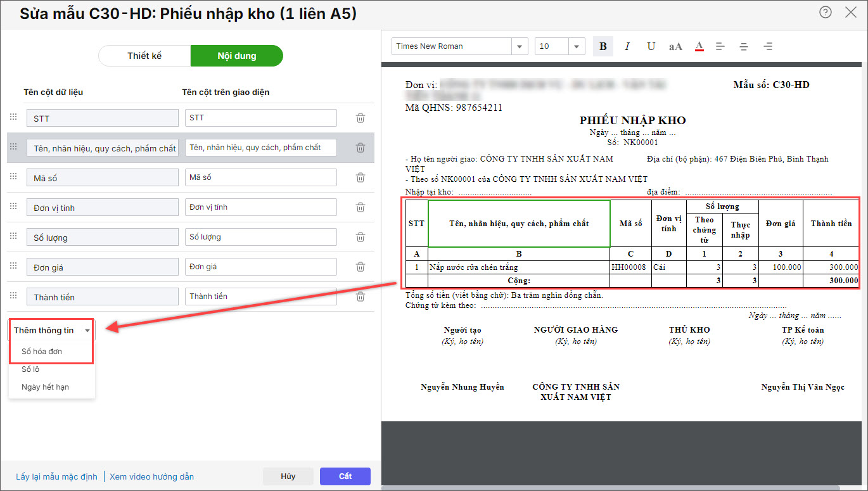Image resolution: width=868 pixels, height=491 pixels.
Task: Align text to the right
Action: [768, 46]
